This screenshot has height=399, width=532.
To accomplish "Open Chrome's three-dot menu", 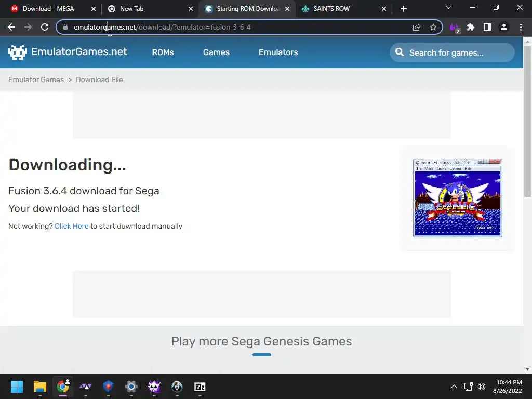I will click(x=521, y=27).
